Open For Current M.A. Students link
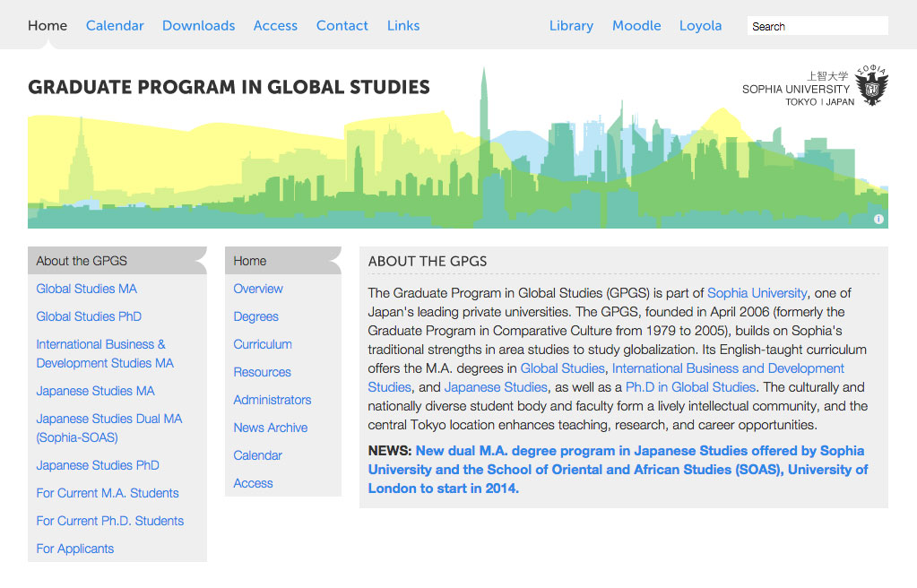Screen dimensions: 917x588 (x=108, y=493)
